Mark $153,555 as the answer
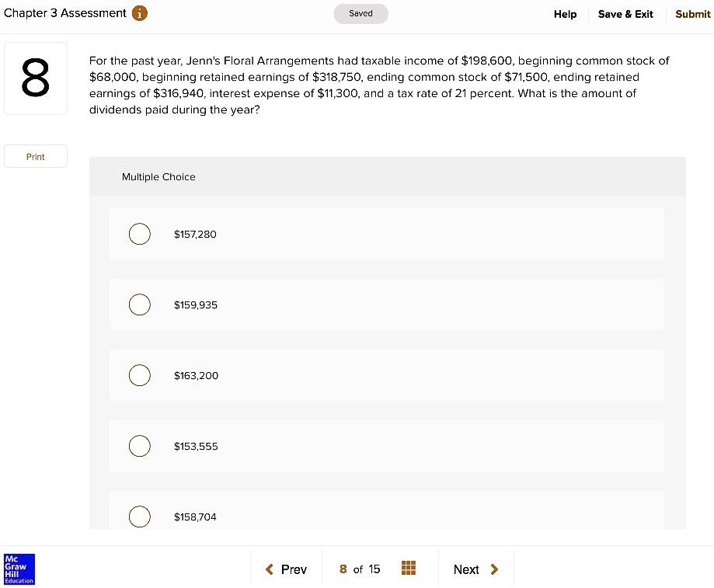Screen dimensions: 714x588 coord(140,446)
